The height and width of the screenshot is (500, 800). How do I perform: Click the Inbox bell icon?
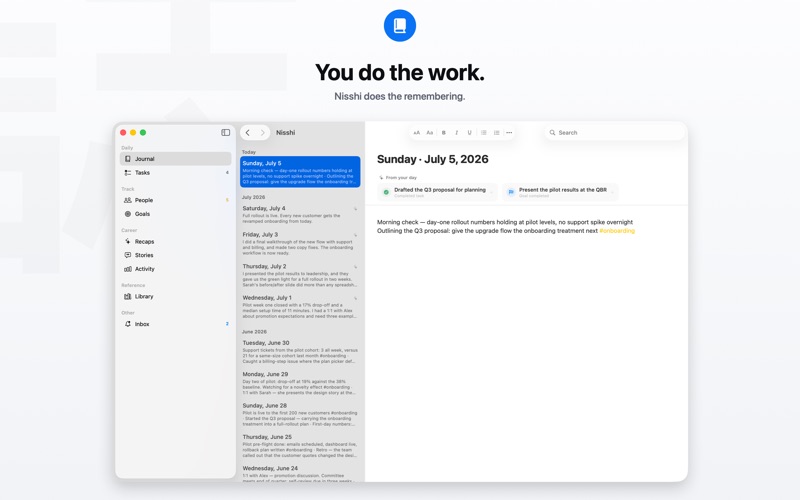coord(128,324)
